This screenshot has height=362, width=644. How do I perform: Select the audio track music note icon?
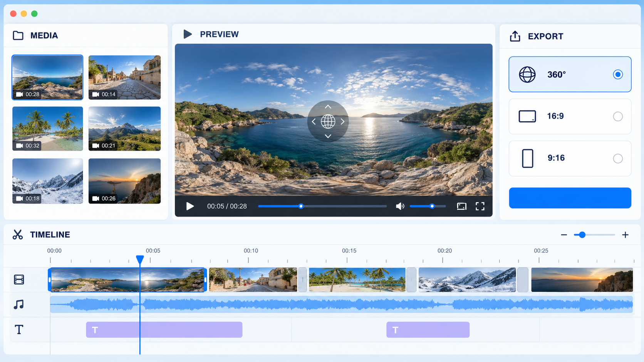(18, 304)
